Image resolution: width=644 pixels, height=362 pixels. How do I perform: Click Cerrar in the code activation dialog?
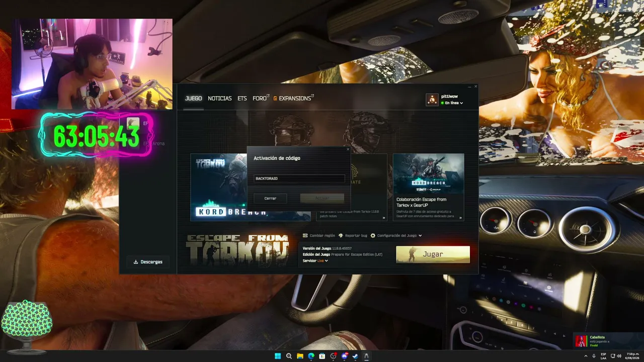(270, 198)
